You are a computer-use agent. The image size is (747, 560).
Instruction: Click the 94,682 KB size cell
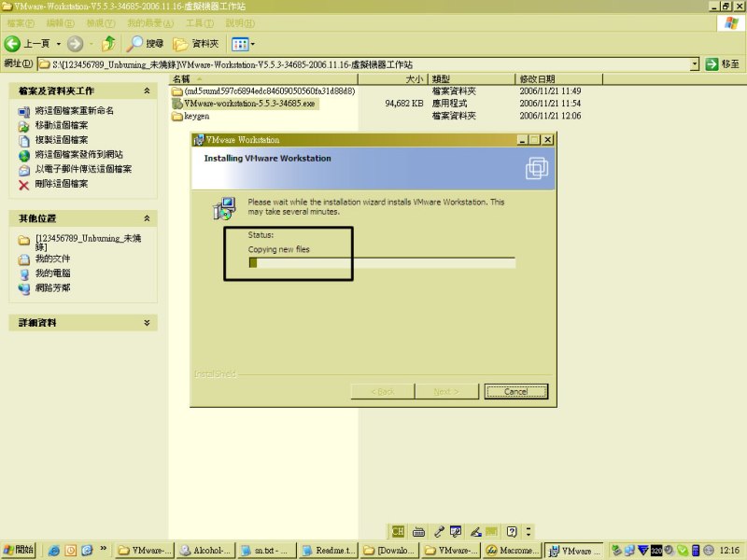pyautogui.click(x=404, y=104)
